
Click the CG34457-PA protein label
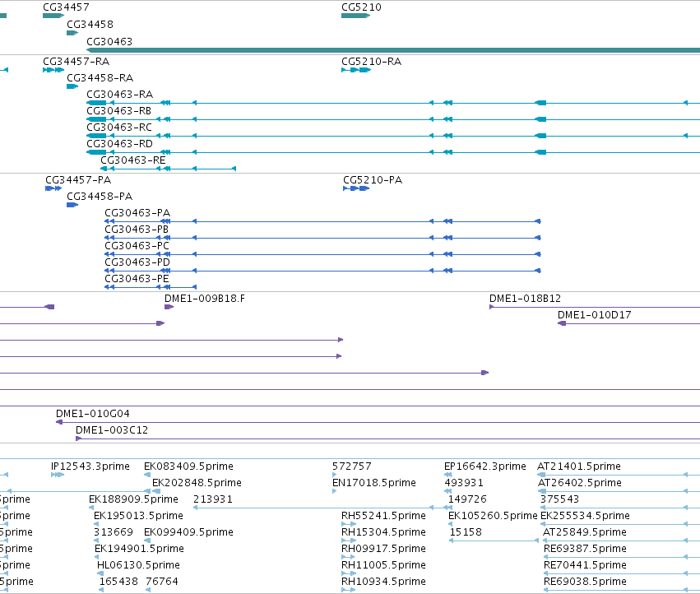[78, 180]
